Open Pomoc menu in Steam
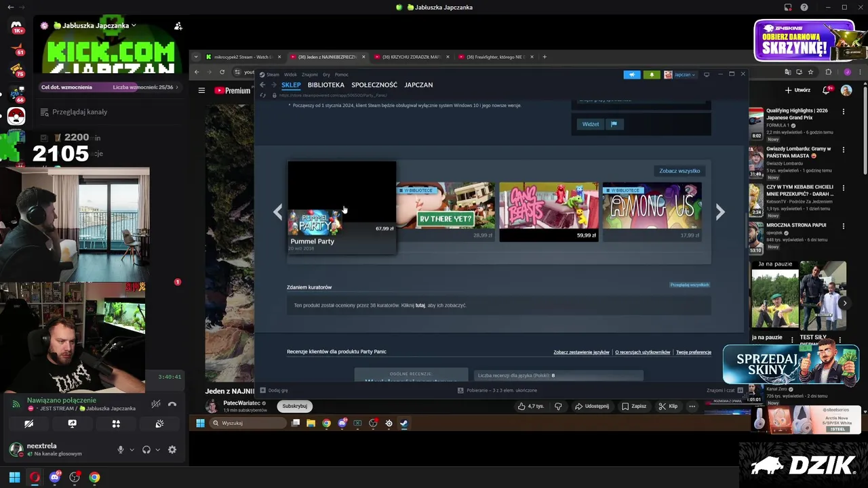 (342, 75)
